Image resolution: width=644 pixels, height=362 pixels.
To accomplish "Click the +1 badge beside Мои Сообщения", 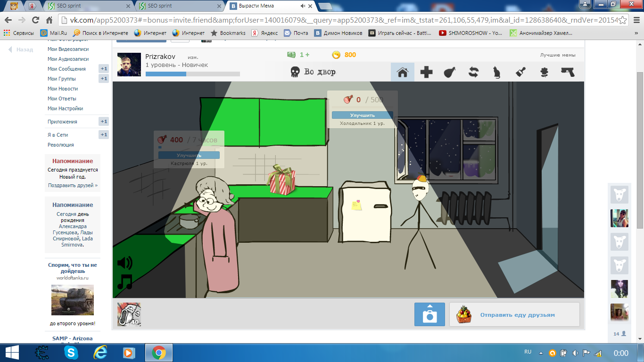I will 104,69.
